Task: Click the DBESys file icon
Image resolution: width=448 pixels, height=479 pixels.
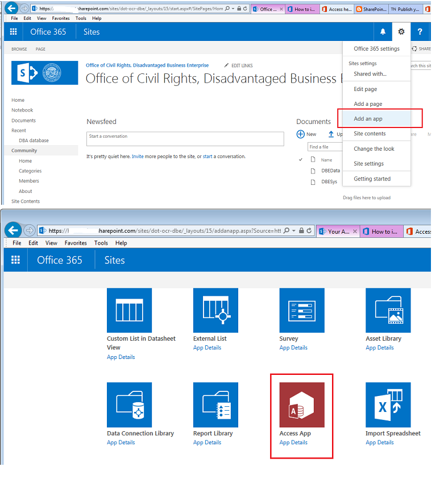Action: coord(313,182)
